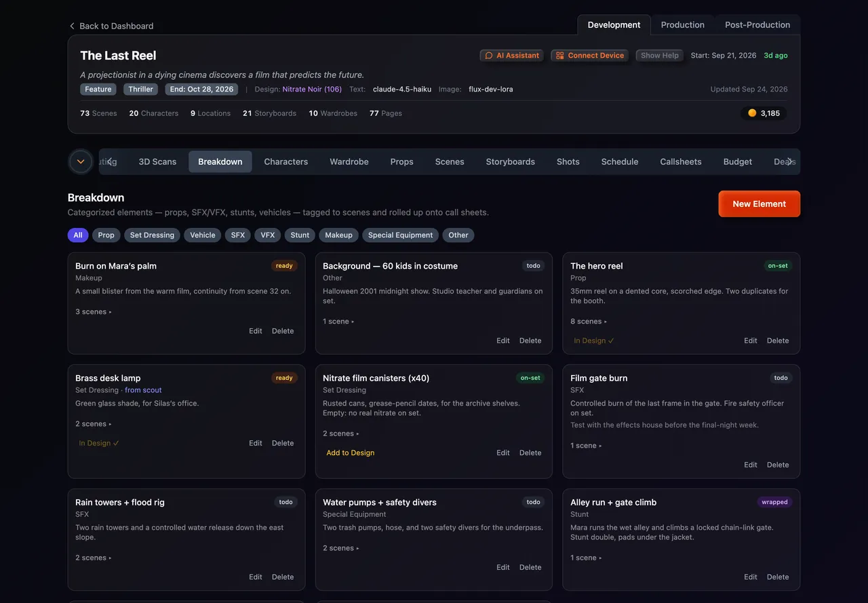Image resolution: width=868 pixels, height=603 pixels.
Task: Expand 2 scenes on Nitrate film canisters card
Action: coord(341,433)
